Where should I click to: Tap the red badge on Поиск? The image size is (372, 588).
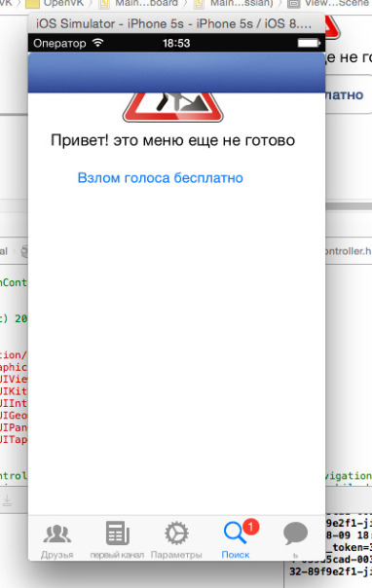[x=250, y=527]
